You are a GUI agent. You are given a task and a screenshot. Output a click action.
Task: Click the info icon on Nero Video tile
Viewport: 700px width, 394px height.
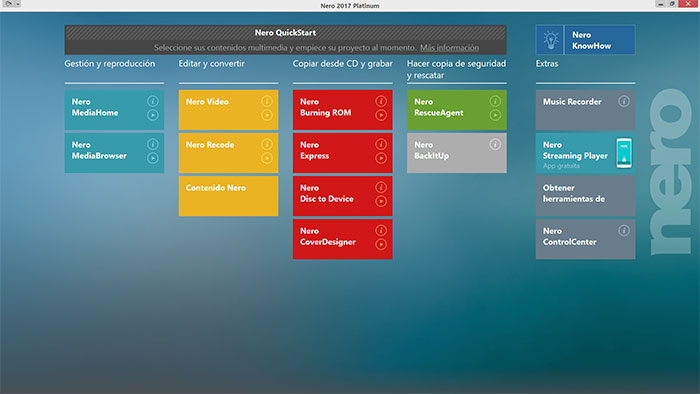(x=267, y=101)
